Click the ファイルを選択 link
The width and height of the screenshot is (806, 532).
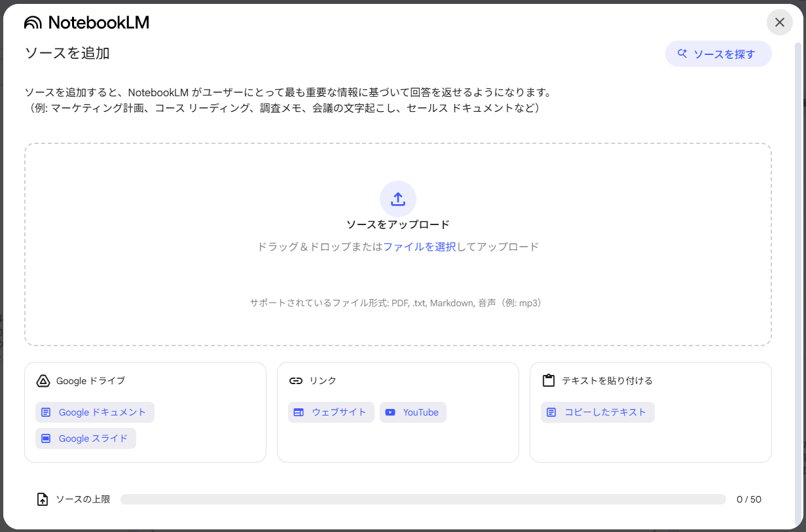click(420, 247)
